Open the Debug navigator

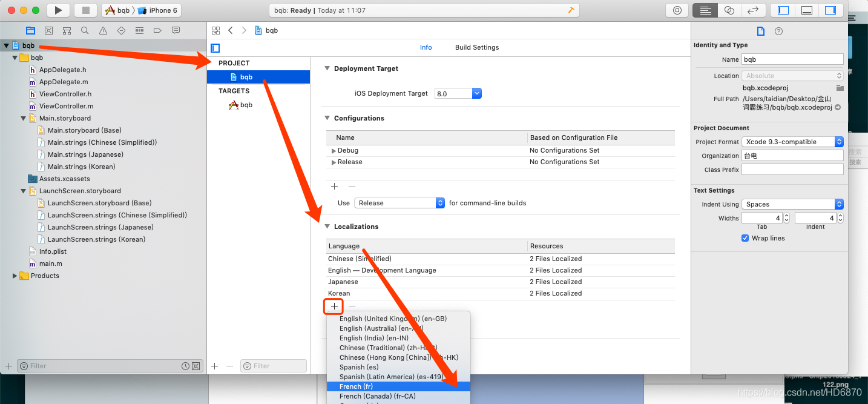click(x=139, y=30)
